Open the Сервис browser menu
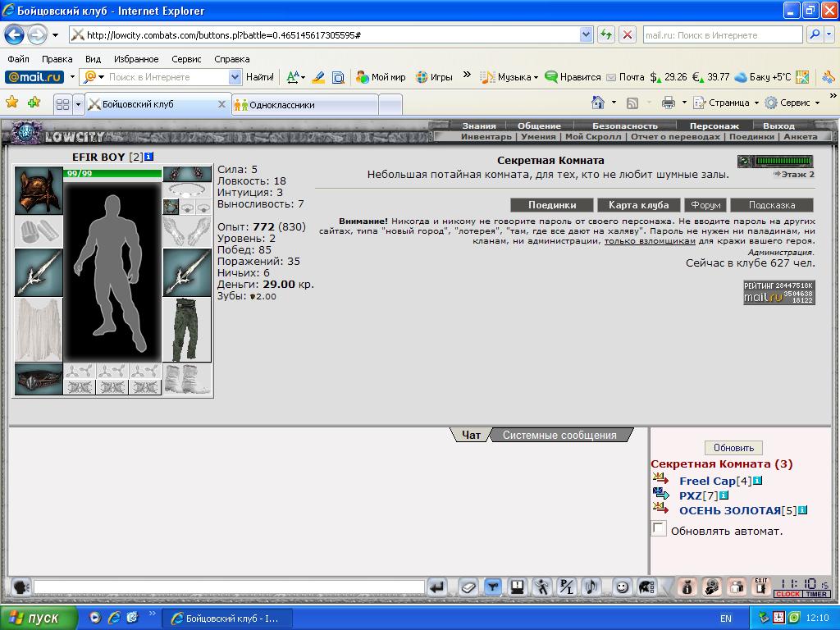The image size is (840, 630). (x=186, y=59)
